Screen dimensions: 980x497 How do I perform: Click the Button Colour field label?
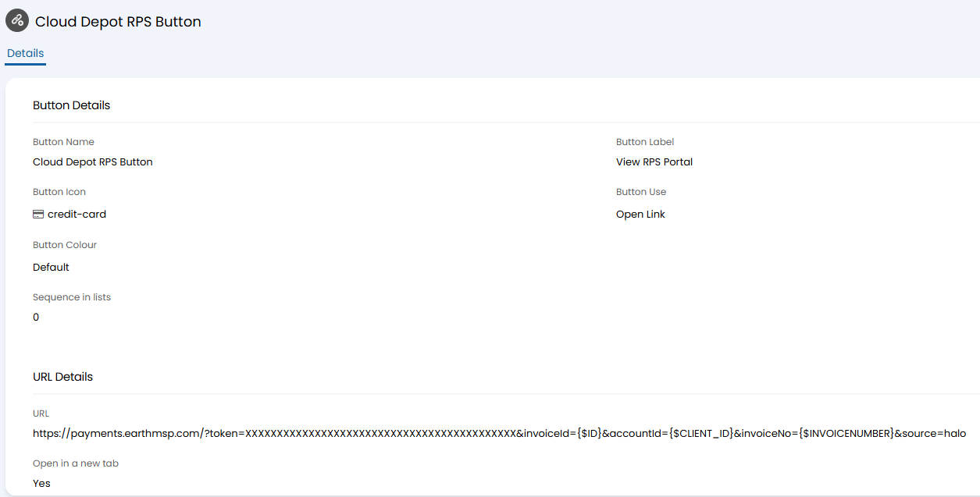coord(65,245)
